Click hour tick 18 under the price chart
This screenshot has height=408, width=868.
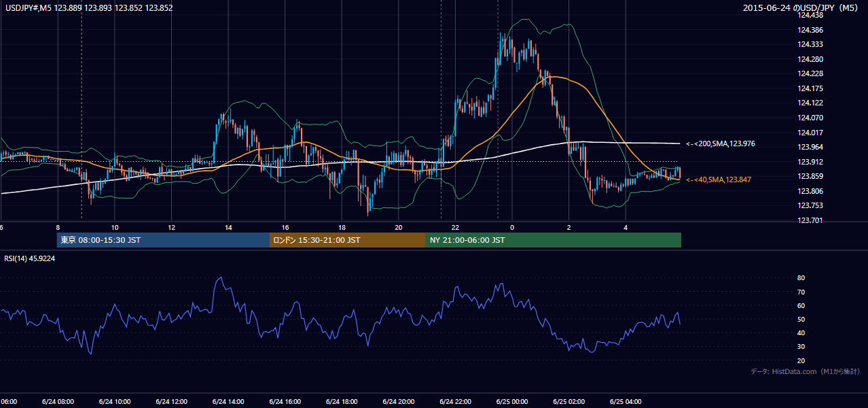[x=342, y=227]
